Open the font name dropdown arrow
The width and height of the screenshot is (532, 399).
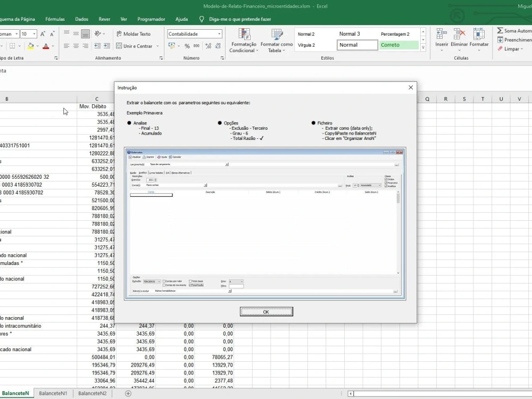pos(16,34)
